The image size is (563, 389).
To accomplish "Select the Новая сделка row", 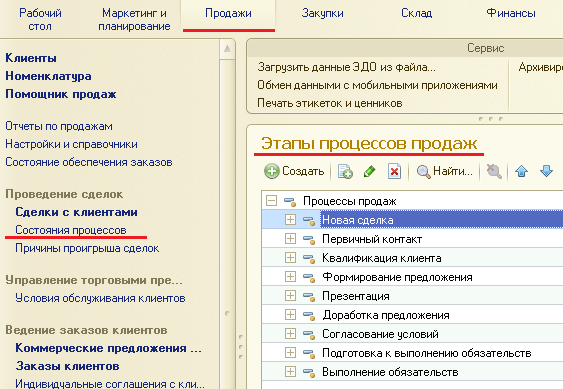I will [x=412, y=219].
